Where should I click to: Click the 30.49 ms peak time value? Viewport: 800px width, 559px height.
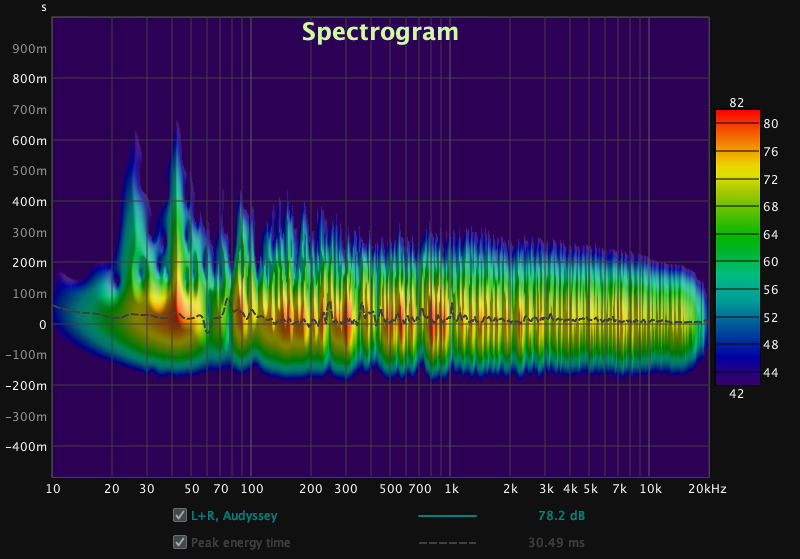(556, 542)
